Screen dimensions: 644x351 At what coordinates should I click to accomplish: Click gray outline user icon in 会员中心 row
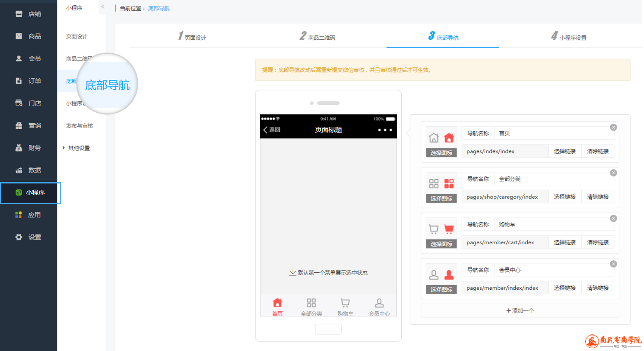(x=434, y=275)
